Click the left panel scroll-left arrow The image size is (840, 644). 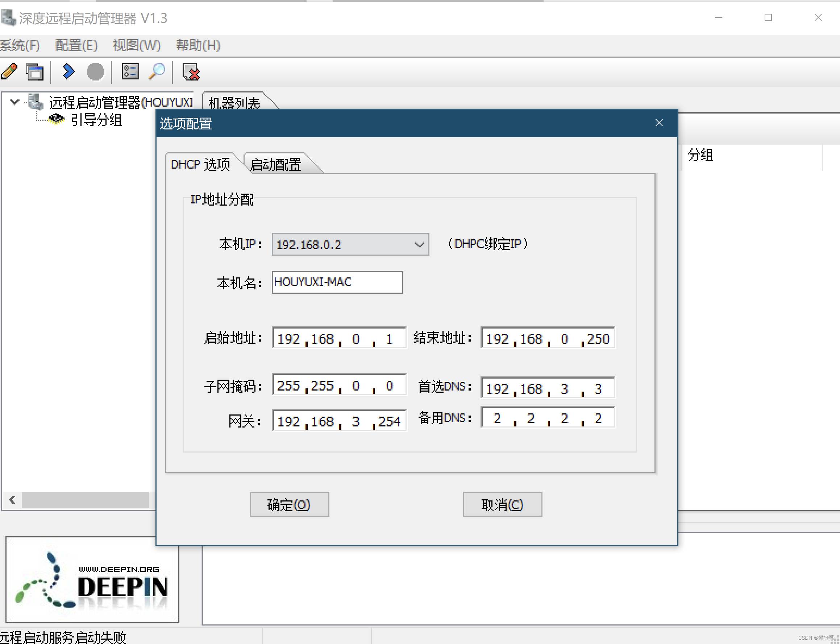[12, 500]
